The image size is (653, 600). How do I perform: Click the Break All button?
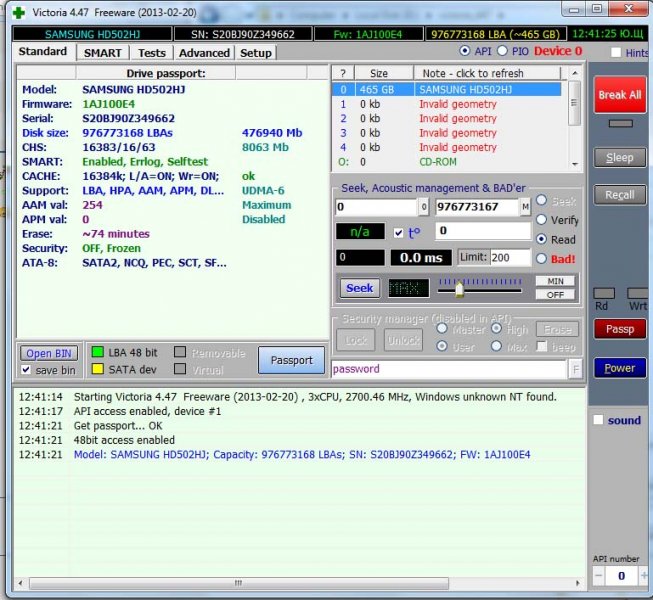click(x=620, y=95)
